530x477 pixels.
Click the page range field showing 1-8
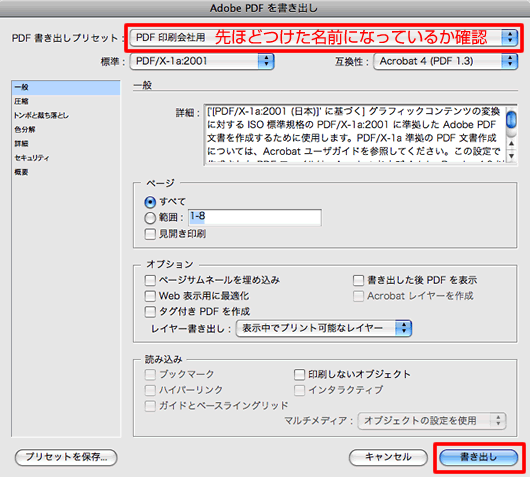click(x=255, y=217)
